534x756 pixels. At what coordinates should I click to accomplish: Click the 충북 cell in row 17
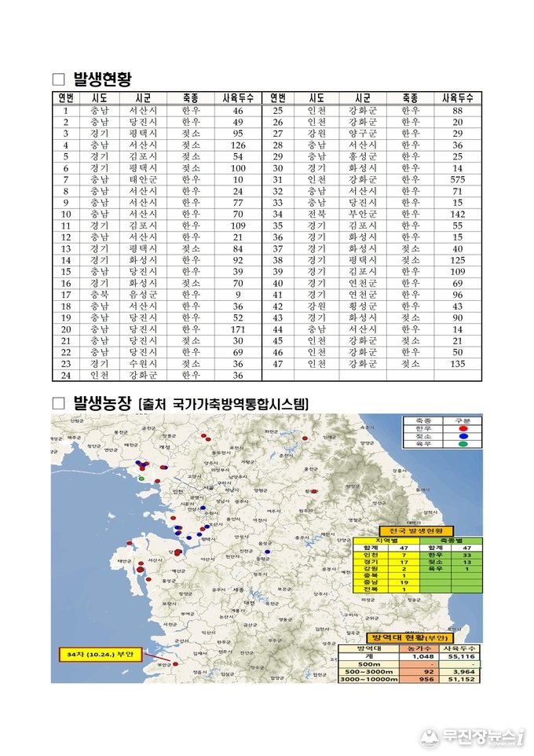pos(99,295)
